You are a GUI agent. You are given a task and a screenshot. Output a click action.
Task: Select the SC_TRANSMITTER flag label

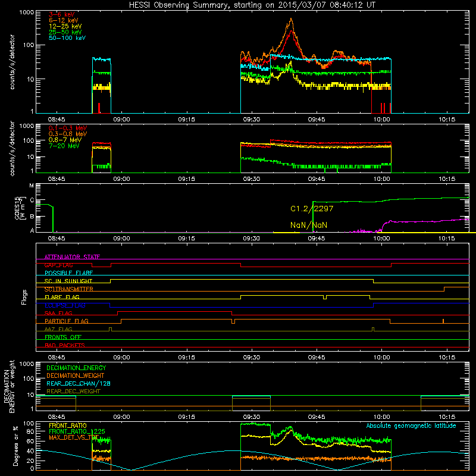pos(68,289)
